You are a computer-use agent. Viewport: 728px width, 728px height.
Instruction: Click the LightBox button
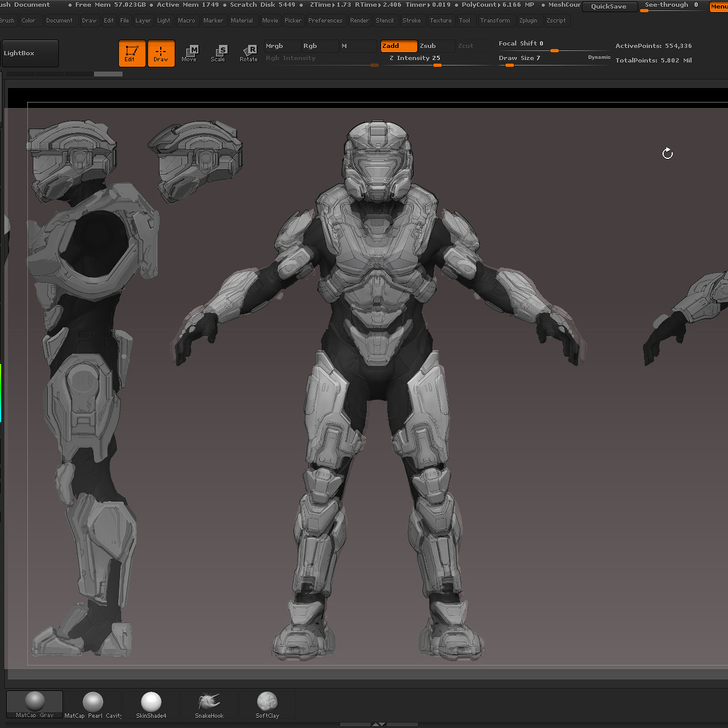click(x=30, y=53)
